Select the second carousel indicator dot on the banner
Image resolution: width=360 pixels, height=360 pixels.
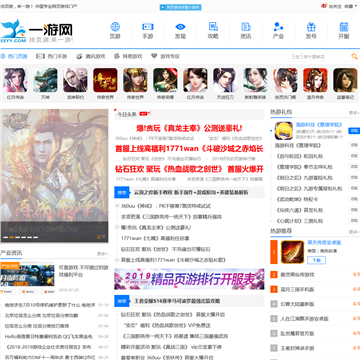(x=11, y=237)
